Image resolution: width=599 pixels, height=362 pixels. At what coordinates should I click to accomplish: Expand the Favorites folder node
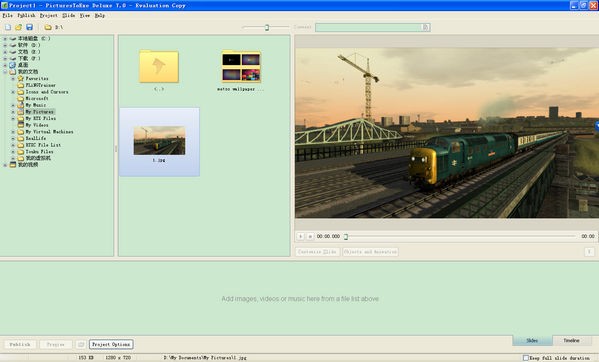point(13,78)
